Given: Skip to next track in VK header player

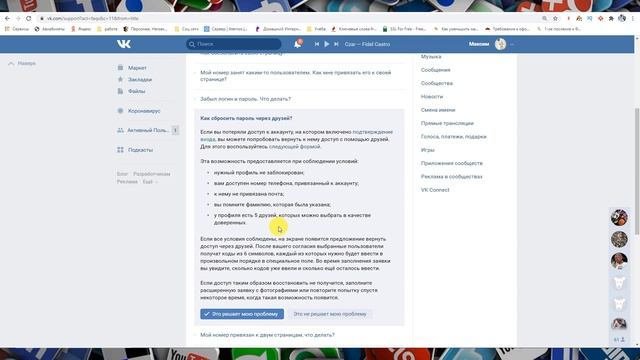Looking at the screenshot, I should (336, 44).
